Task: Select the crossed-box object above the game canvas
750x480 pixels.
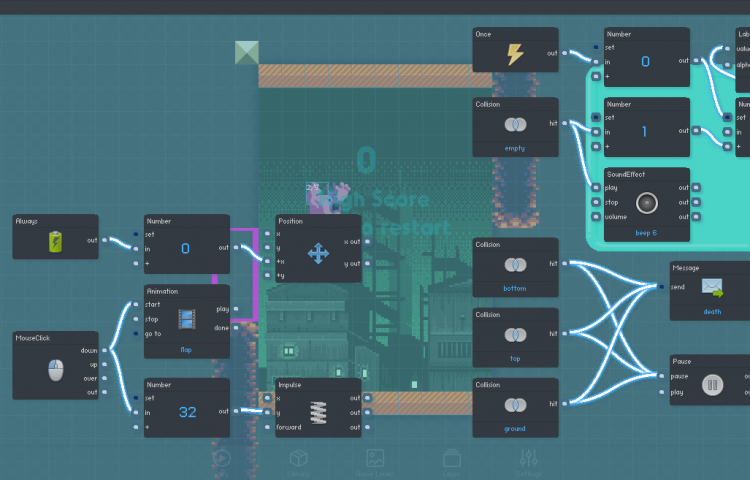Action: 247,53
